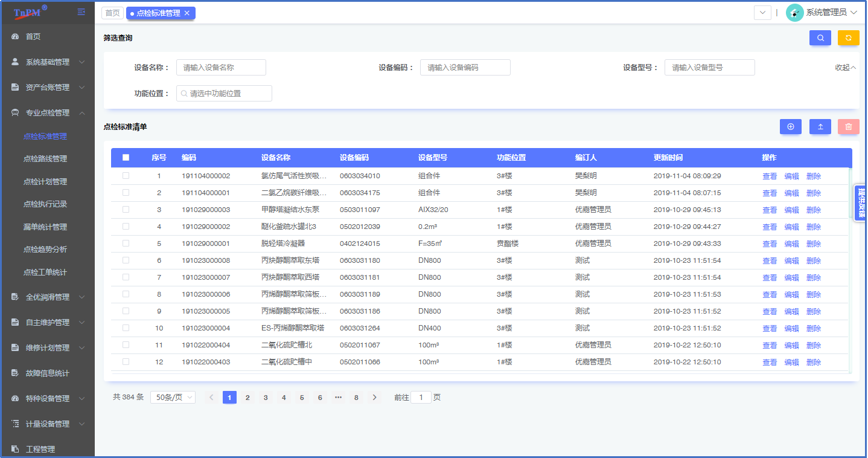This screenshot has height=458, width=868.
Task: Click the blue search icon button
Action: (820, 38)
